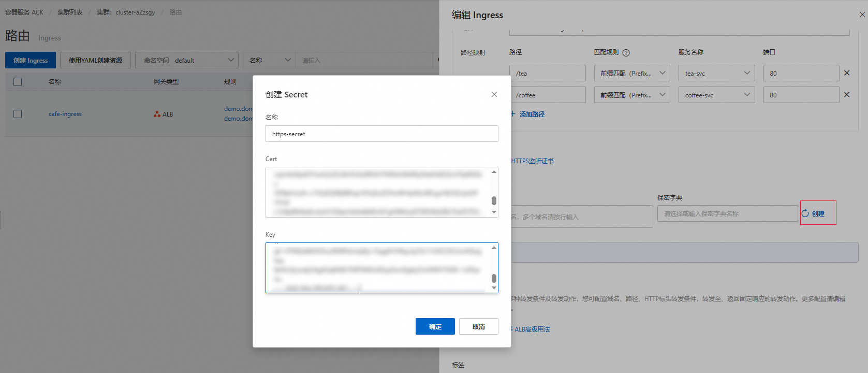Open the 保密字典 selection combo box
Screen dimensions: 868x373
click(727, 213)
